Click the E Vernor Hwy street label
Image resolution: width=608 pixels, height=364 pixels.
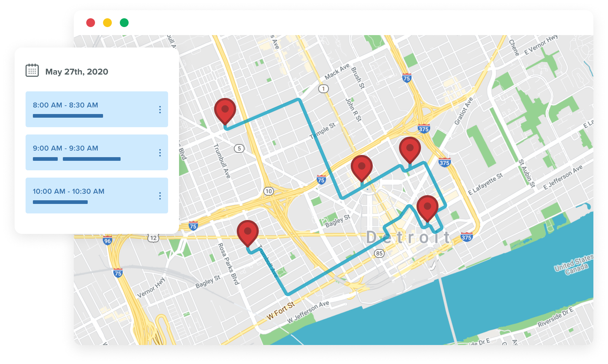point(541,45)
